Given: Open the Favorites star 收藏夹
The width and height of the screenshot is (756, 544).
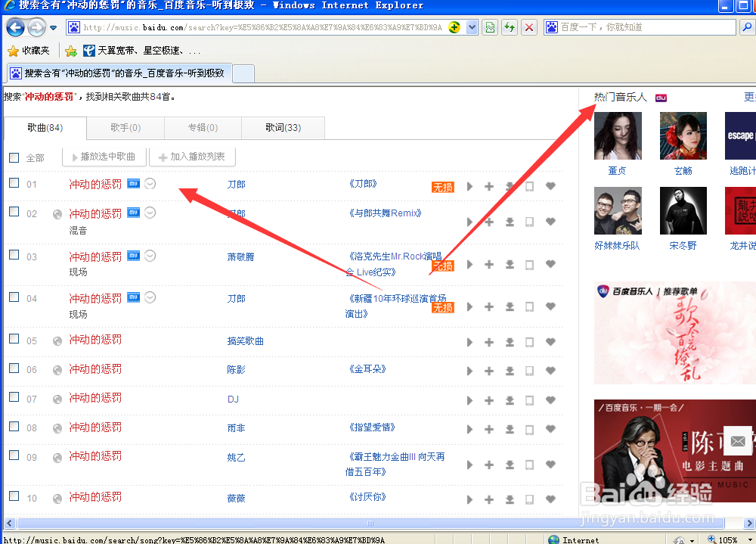Looking at the screenshot, I should click(29, 51).
